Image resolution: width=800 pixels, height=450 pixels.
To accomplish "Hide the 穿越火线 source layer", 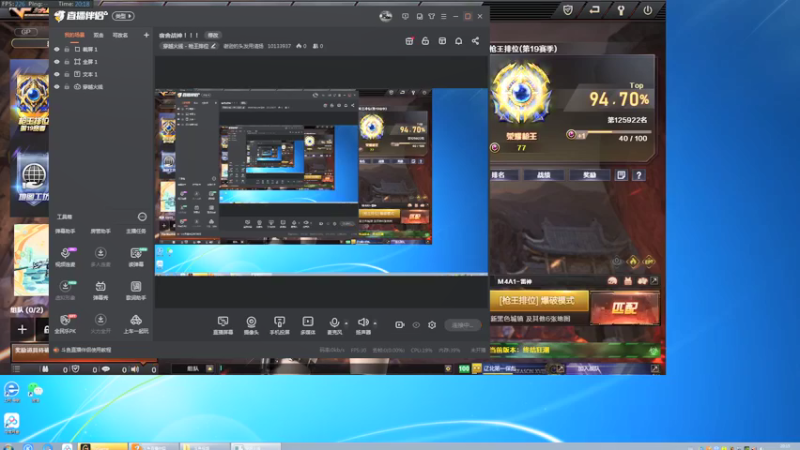I will tap(57, 87).
